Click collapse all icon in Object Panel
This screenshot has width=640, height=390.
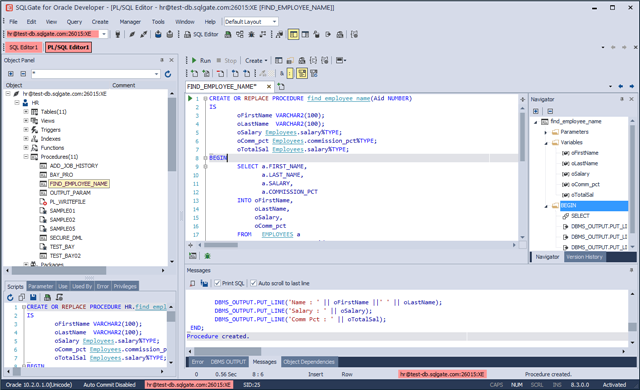23,74
